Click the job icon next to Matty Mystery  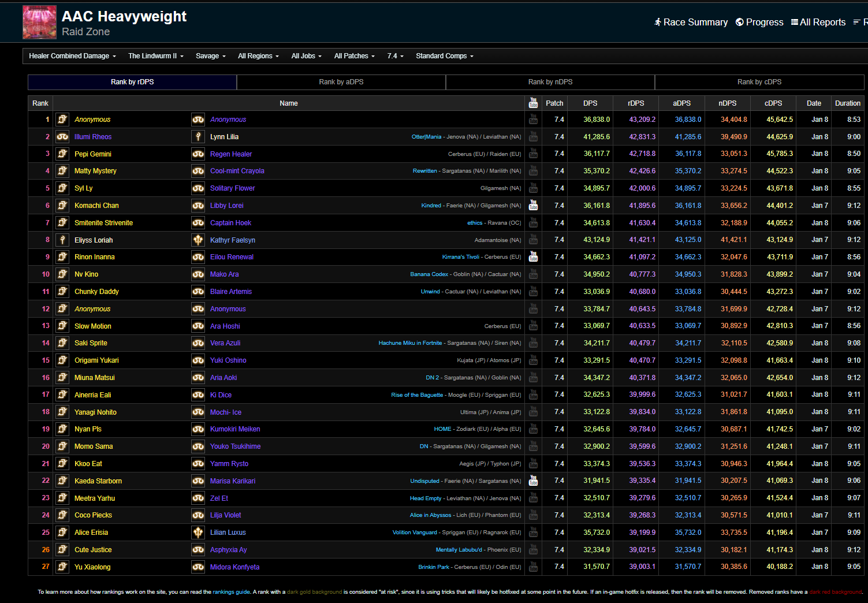click(62, 171)
